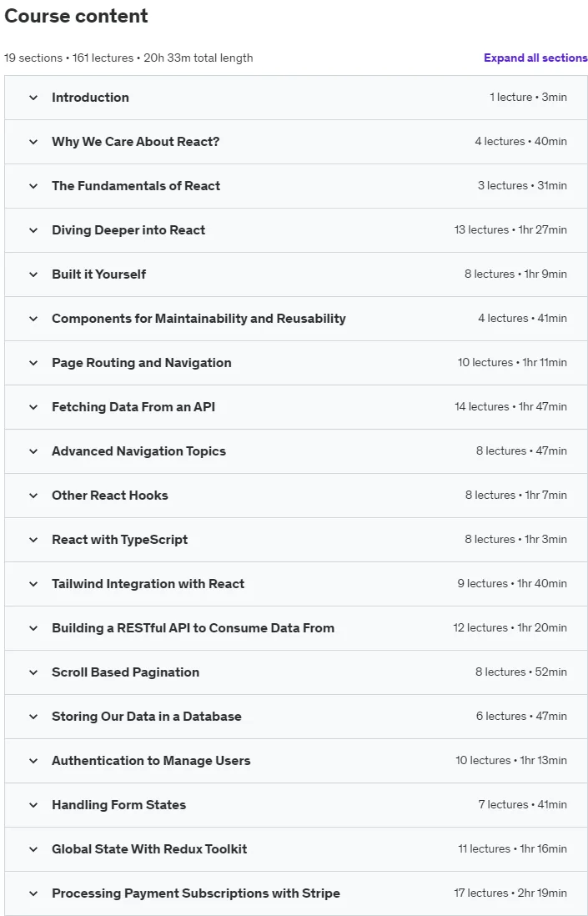This screenshot has width=588, height=916.
Task: Click chevron beside Built it Yourself
Action: (x=33, y=274)
